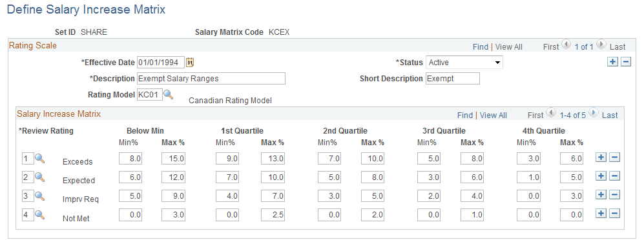
Task: Click Exceeds Below Min Min% field 8.0
Action: 130,158
